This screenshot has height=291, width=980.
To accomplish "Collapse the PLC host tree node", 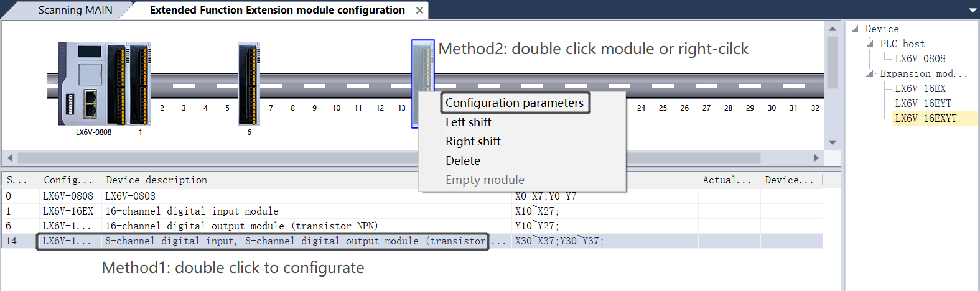I will pyautogui.click(x=870, y=44).
